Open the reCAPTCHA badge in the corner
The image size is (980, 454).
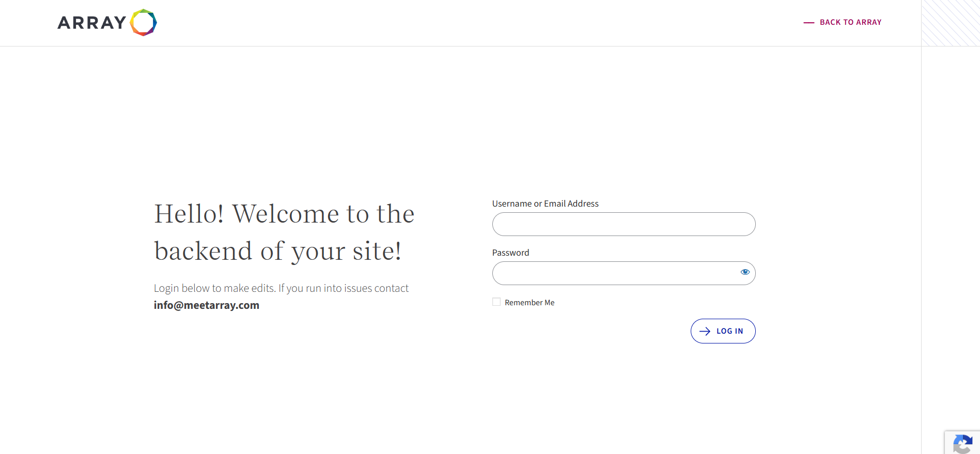(962, 443)
